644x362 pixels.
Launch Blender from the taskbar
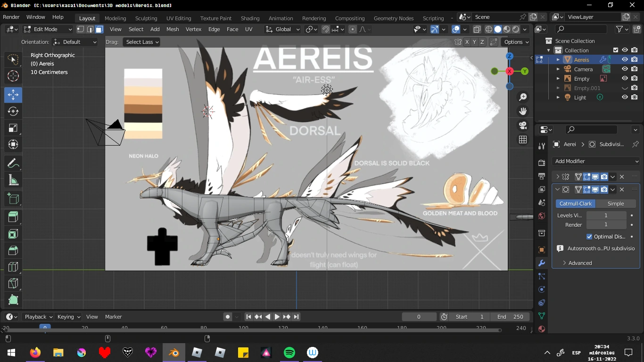pos(174,352)
